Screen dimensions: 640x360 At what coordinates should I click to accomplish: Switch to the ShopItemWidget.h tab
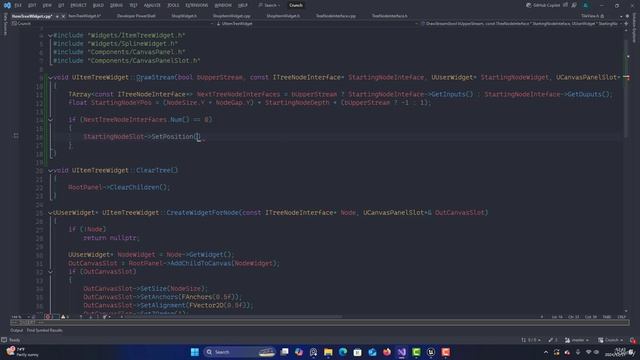pyautogui.click(x=283, y=16)
